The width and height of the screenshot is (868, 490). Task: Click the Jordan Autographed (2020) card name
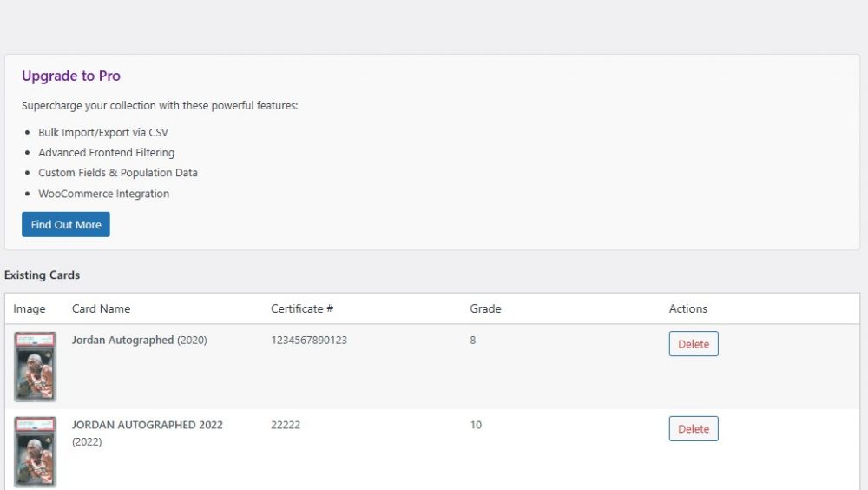(x=123, y=341)
